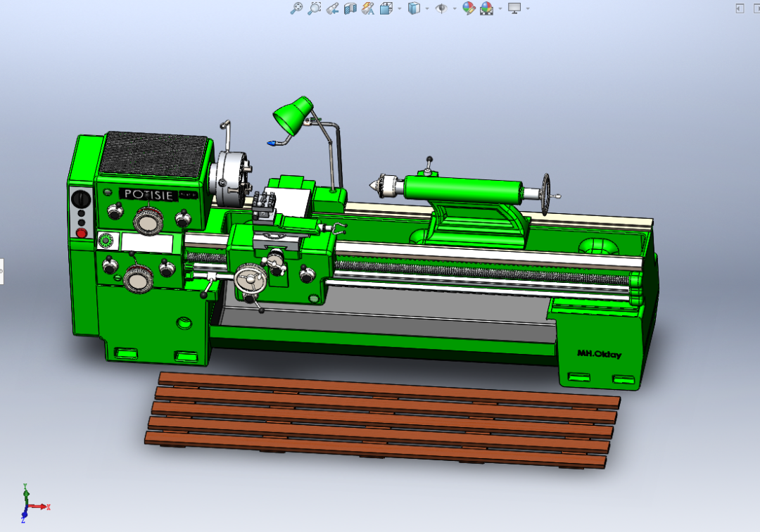Image resolution: width=760 pixels, height=532 pixels.
Task: Select the green work lamp shade on the lathe
Action: click(293, 116)
